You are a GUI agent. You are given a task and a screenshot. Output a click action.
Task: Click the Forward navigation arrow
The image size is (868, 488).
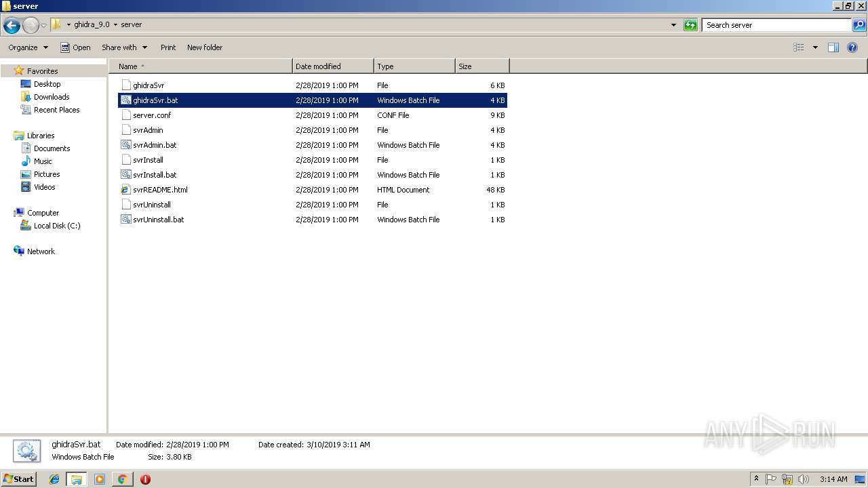pos(31,25)
